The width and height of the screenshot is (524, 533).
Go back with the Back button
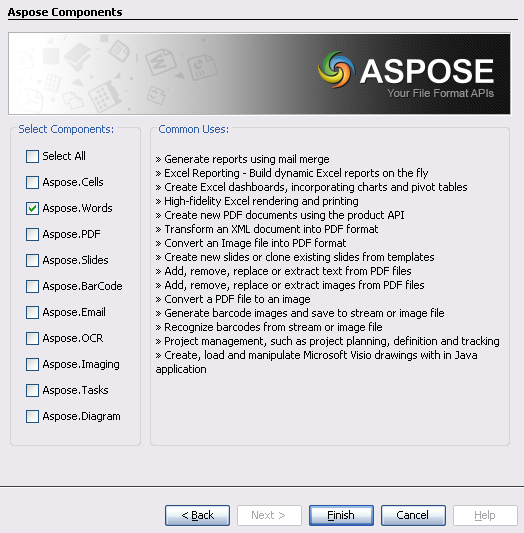[197, 515]
